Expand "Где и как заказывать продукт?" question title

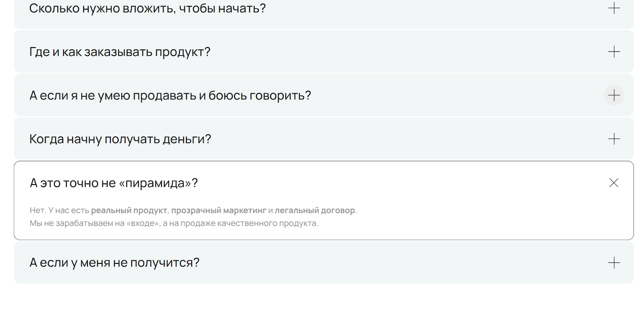click(120, 52)
